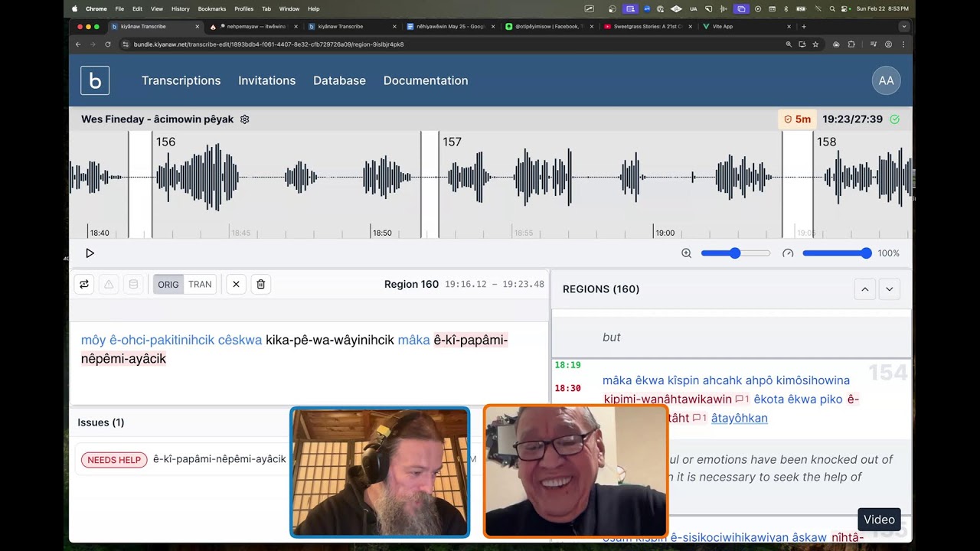This screenshot has width=980, height=551.
Task: Open Documentation nav item
Action: pyautogui.click(x=426, y=80)
